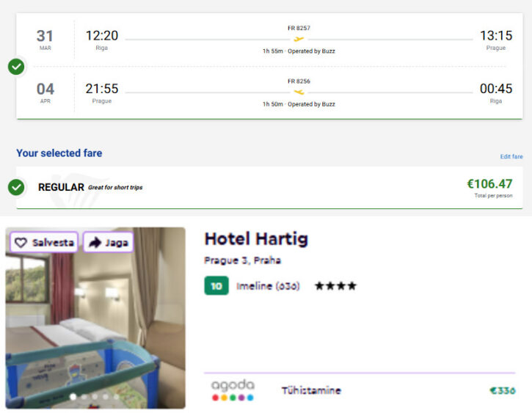Select the first image carousel dot

tap(72, 397)
